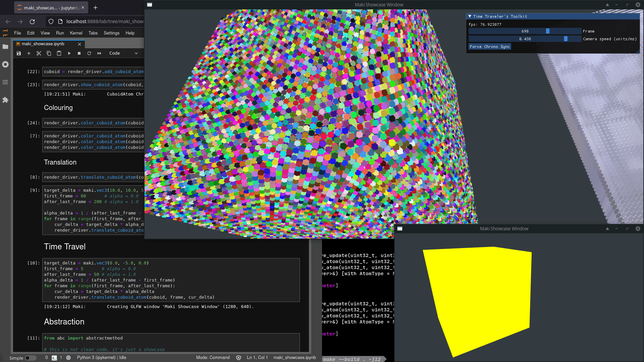Viewport: 644px width, 362px height.
Task: Run the selected cell with play icon
Action: tap(69, 53)
